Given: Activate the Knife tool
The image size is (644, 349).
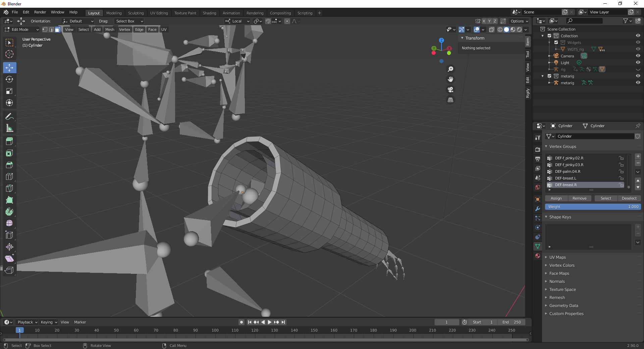Looking at the screenshot, I should [9, 188].
